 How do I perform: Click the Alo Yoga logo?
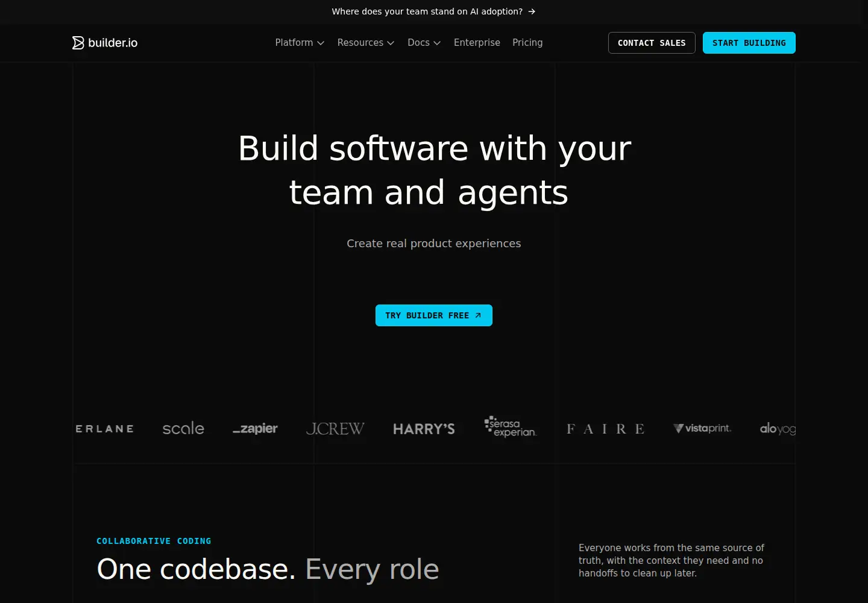(778, 429)
